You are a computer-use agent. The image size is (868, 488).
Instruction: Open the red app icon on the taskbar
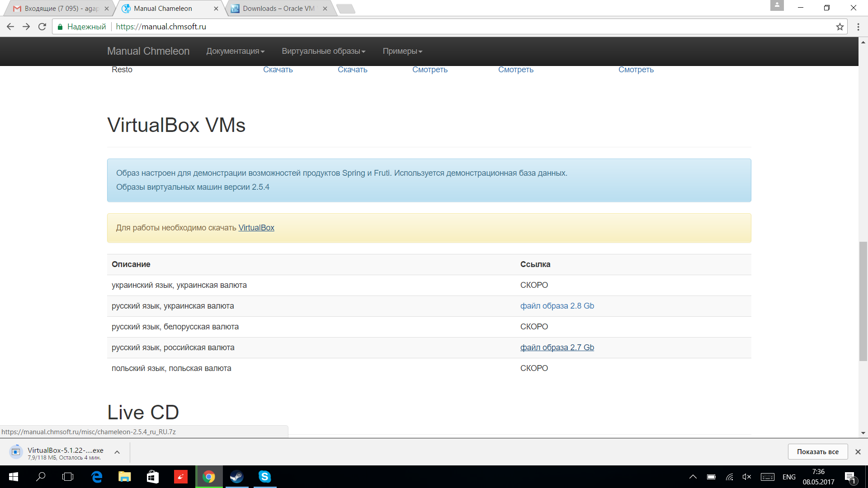(x=180, y=477)
